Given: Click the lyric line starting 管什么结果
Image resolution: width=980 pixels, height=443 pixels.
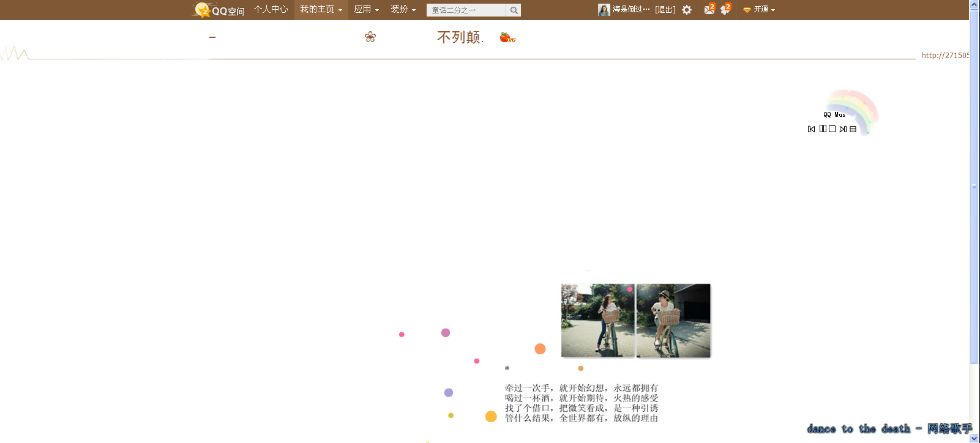Looking at the screenshot, I should (582, 418).
